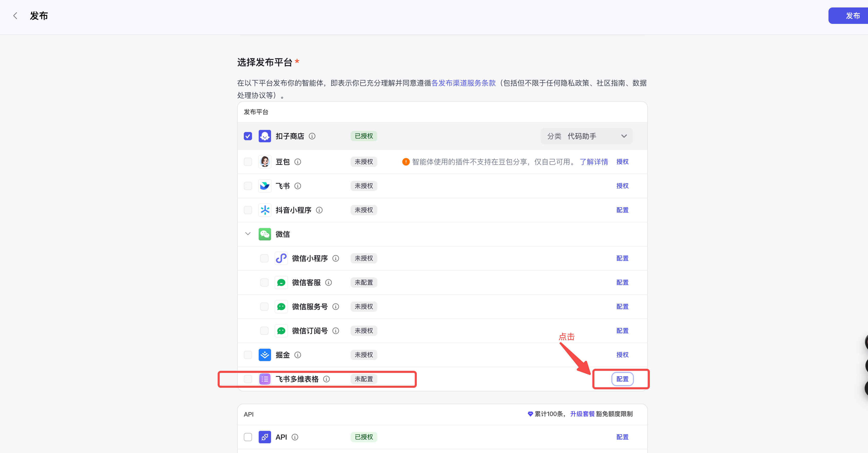
Task: Check the 微信服务号 checkbox
Action: click(264, 307)
